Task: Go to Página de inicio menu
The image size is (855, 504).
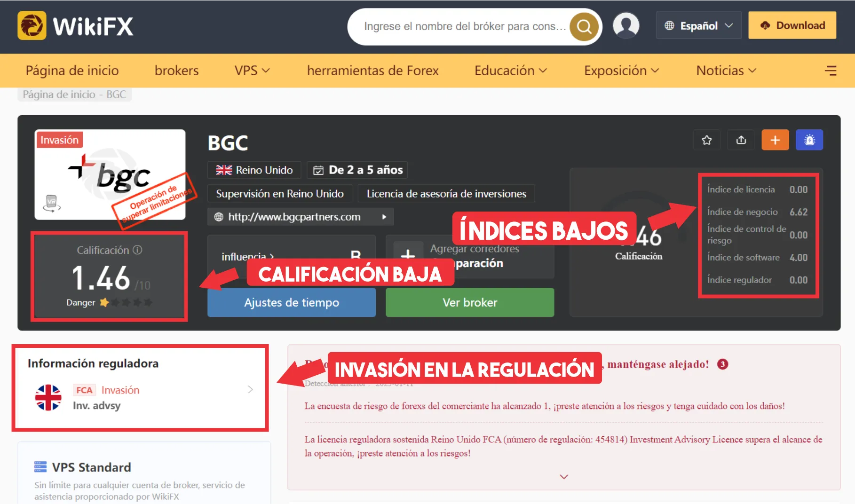Action: [72, 71]
